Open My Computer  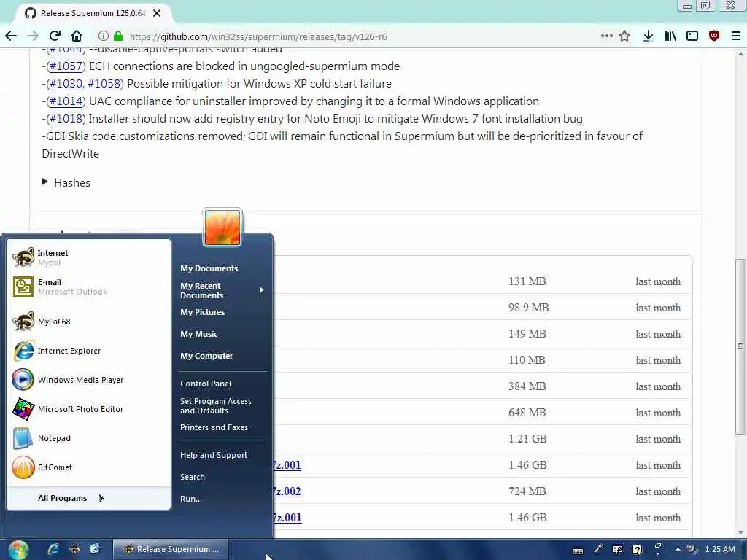click(x=206, y=356)
